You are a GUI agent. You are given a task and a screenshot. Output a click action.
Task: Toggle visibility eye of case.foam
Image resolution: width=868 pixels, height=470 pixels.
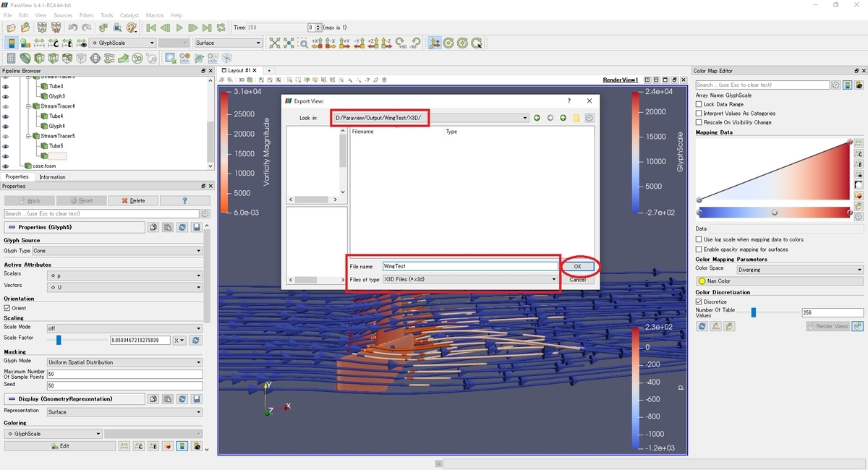pos(6,166)
